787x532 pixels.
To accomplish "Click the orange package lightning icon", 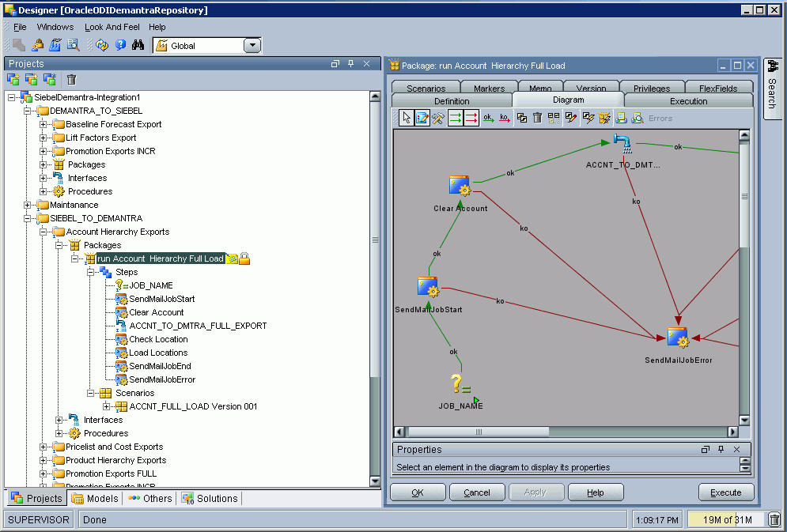I will pyautogui.click(x=604, y=119).
